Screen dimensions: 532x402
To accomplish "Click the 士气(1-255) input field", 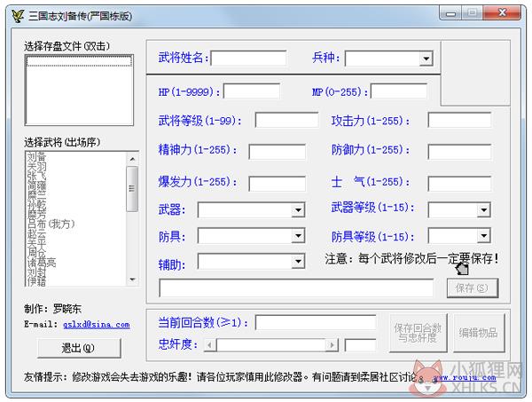I will tap(459, 184).
